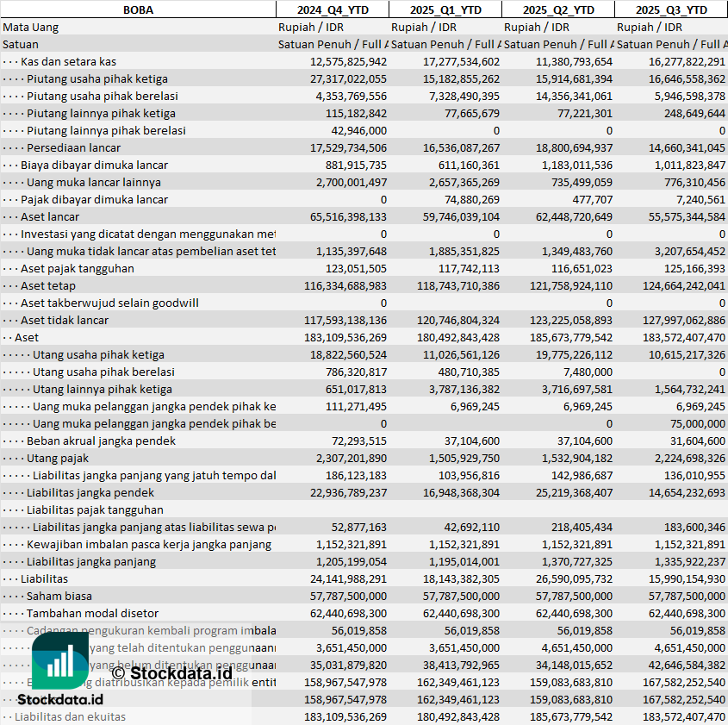Click cell 111,271,495
The image size is (728, 725).
356,405
